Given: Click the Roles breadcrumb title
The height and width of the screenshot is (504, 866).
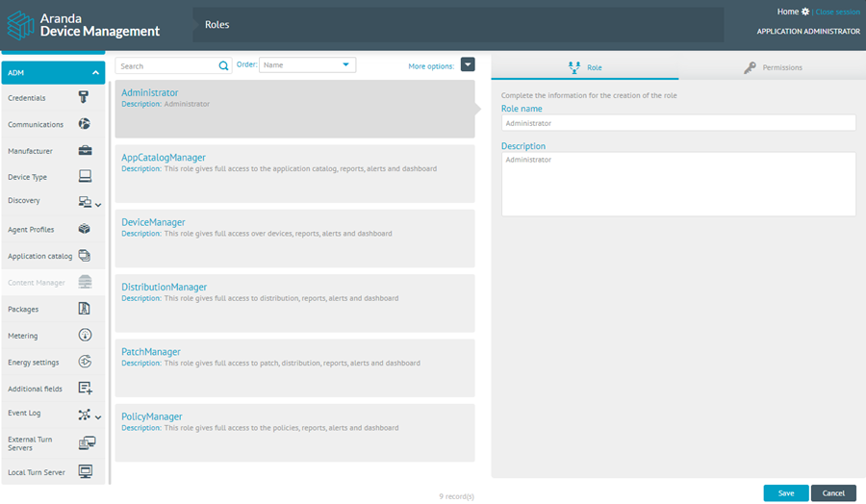Looking at the screenshot, I should [217, 24].
